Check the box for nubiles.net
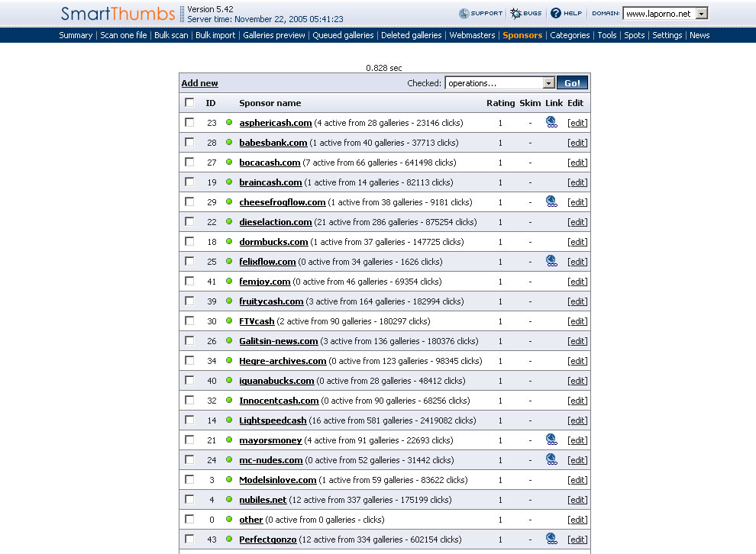The height and width of the screenshot is (554, 756). [x=189, y=499]
